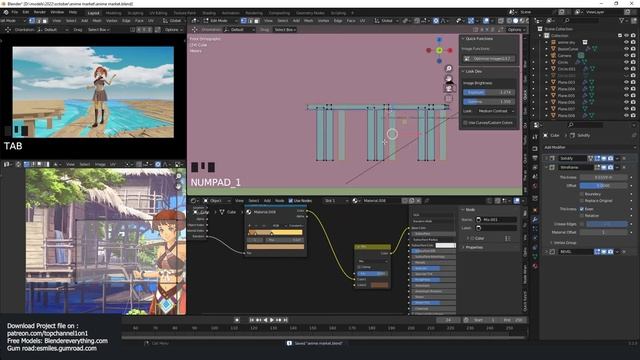The height and width of the screenshot is (360, 640).
Task: Edit the Wireframe Thickness value field
Action: click(603, 177)
